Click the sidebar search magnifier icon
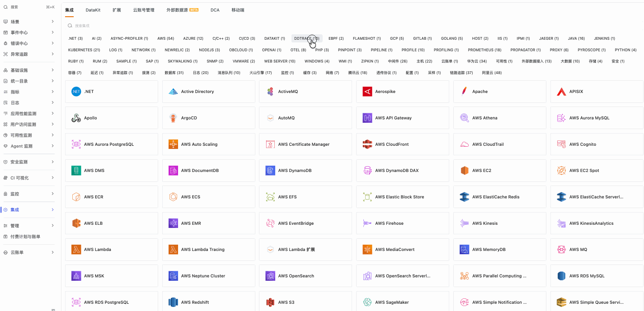 coord(5,7)
